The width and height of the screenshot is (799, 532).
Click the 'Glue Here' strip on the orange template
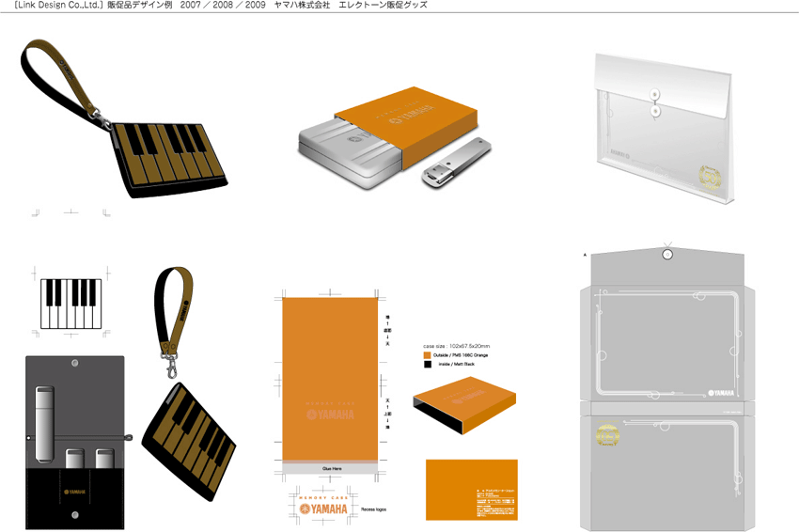click(x=331, y=467)
